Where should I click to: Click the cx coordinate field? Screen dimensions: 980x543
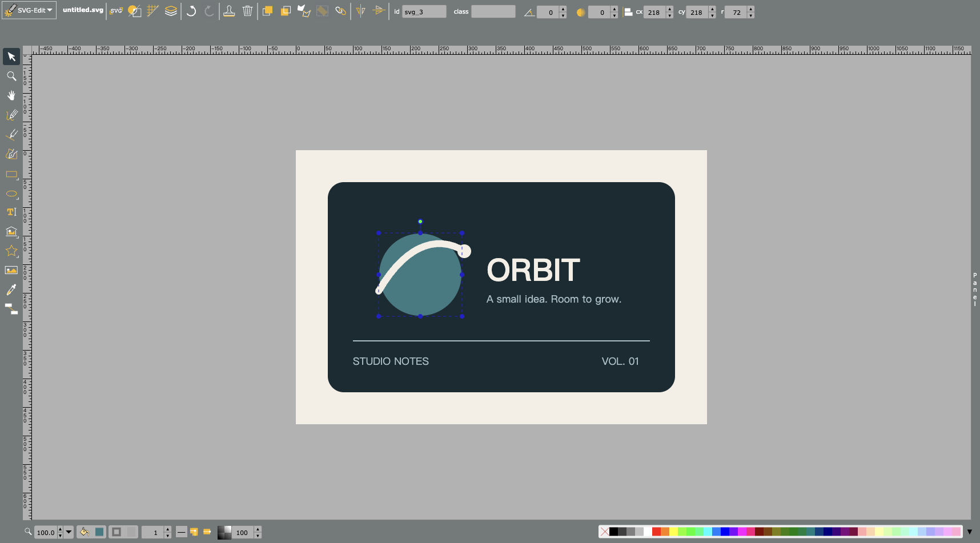[x=655, y=12]
